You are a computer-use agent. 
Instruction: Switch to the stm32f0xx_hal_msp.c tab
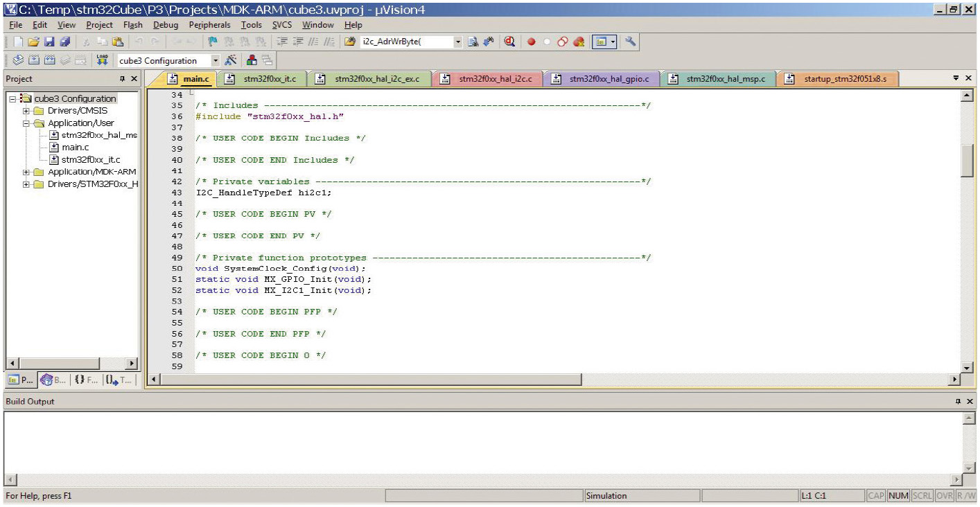click(x=718, y=79)
